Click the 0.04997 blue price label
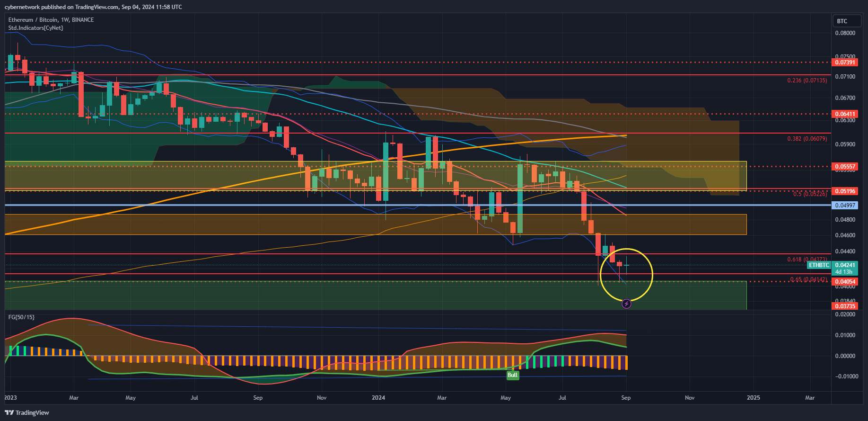The image size is (868, 421). (x=845, y=206)
